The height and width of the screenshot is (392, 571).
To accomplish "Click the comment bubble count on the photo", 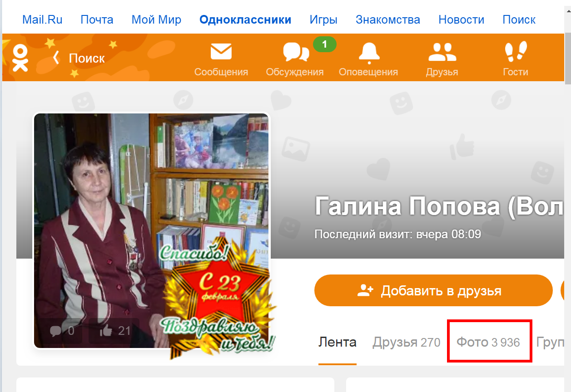I will 62,331.
